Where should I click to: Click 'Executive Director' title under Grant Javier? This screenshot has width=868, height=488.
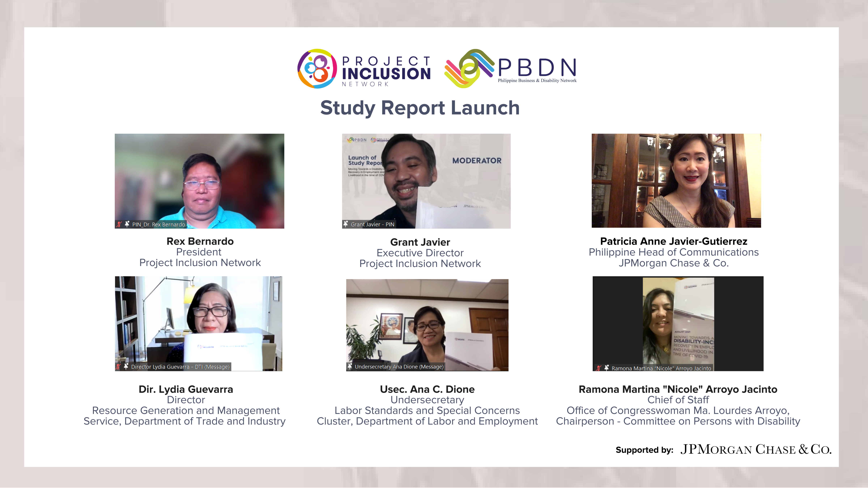(x=420, y=253)
